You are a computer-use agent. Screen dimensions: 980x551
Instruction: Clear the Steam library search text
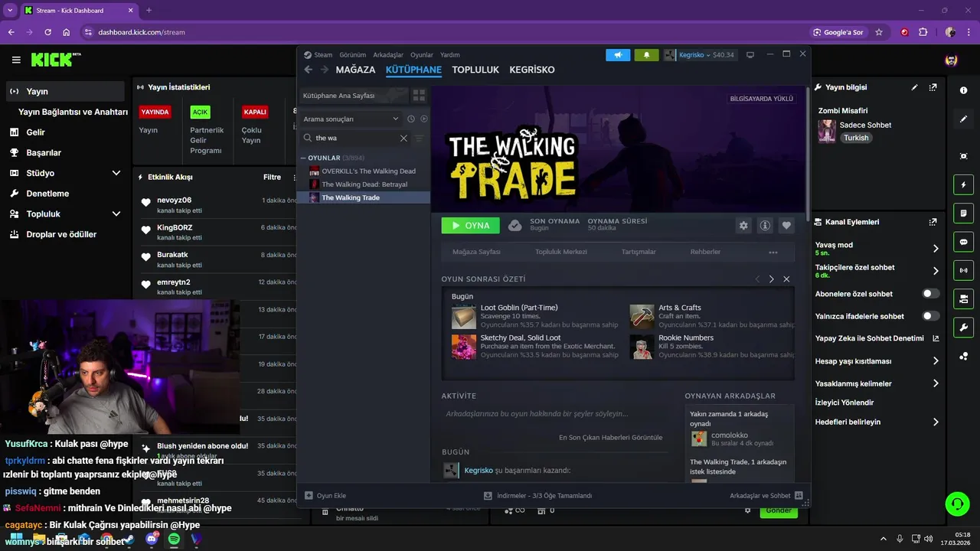(403, 139)
